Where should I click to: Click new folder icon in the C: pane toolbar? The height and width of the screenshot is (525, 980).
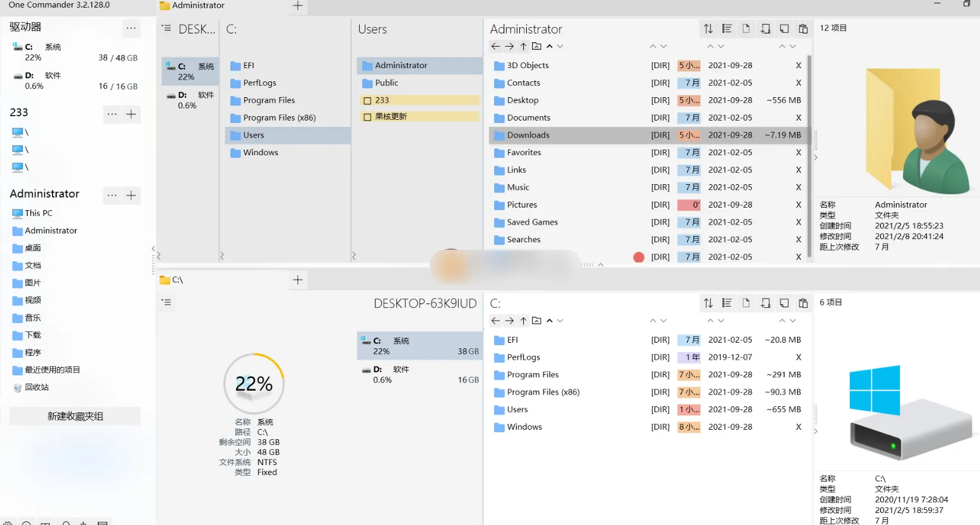[765, 303]
